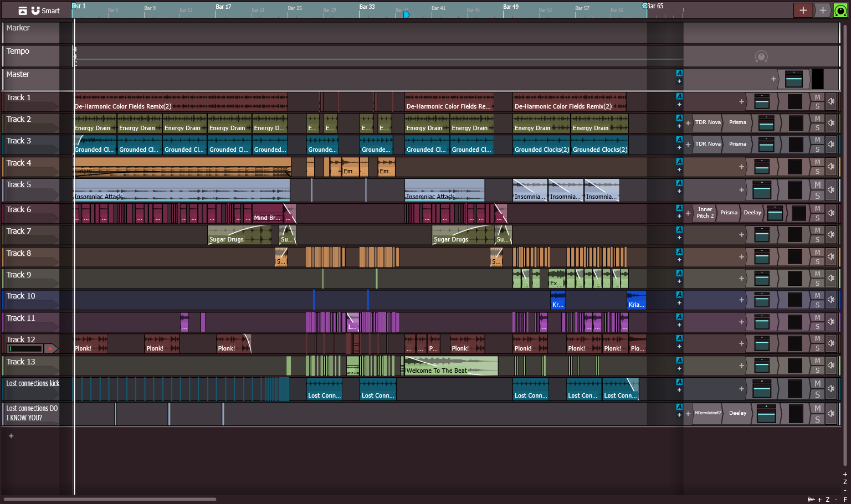Click waveform zoom icon at bottom right
Screen dimensions: 851x504
click(x=812, y=500)
